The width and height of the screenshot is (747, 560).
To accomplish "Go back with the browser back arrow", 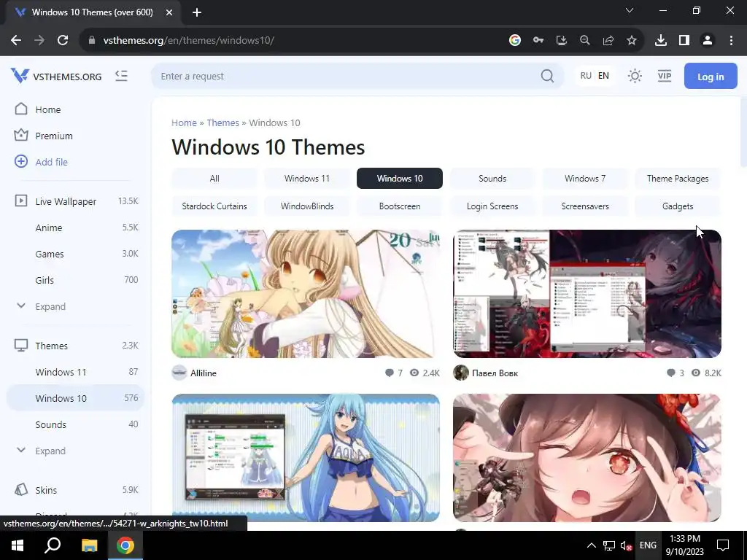I will tap(16, 41).
